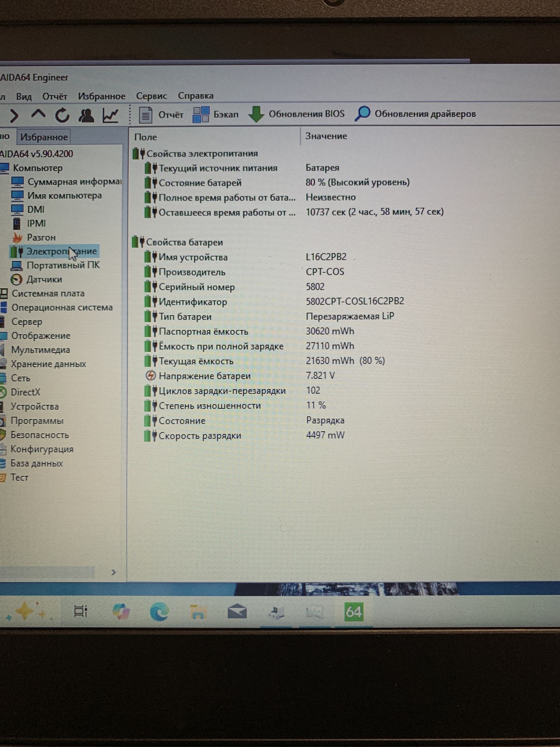
Task: Select Портативный ПК tree item
Action: point(56,266)
